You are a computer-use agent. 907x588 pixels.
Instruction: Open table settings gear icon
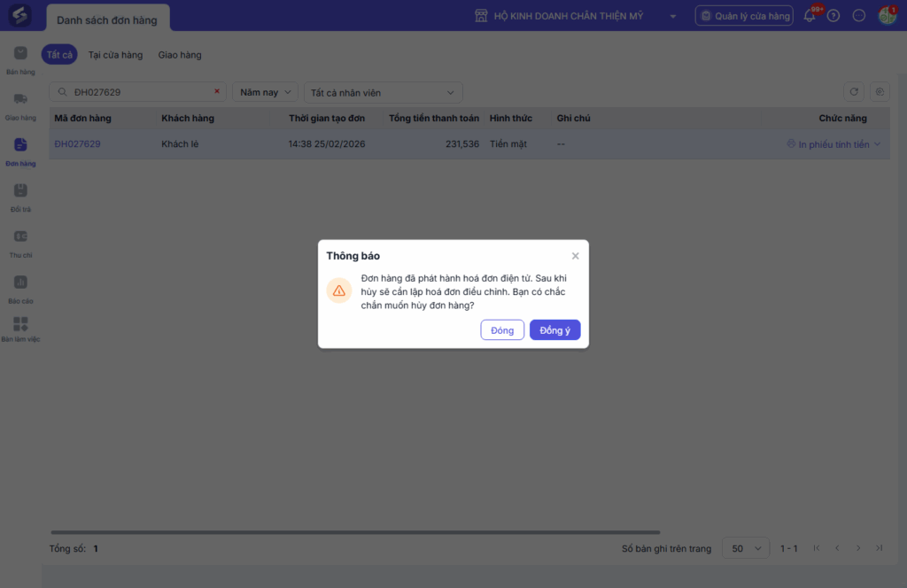pyautogui.click(x=880, y=92)
